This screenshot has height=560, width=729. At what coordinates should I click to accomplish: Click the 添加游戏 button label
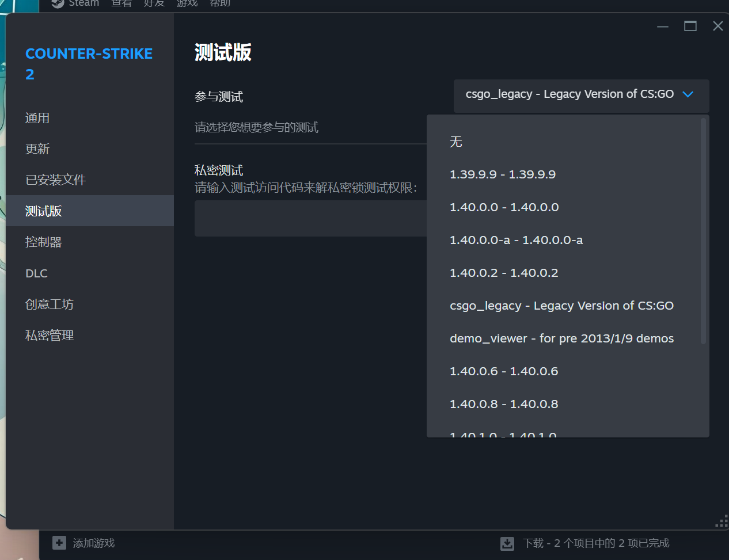[94, 543]
